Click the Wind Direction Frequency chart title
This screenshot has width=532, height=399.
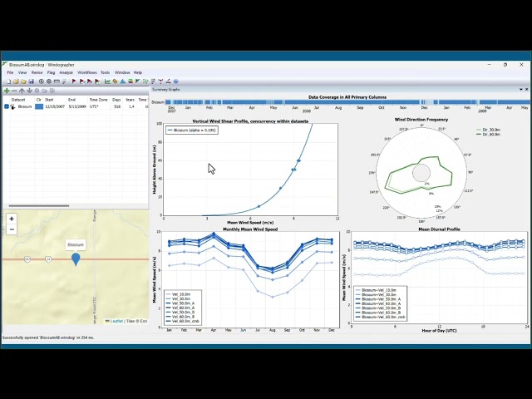pos(421,120)
